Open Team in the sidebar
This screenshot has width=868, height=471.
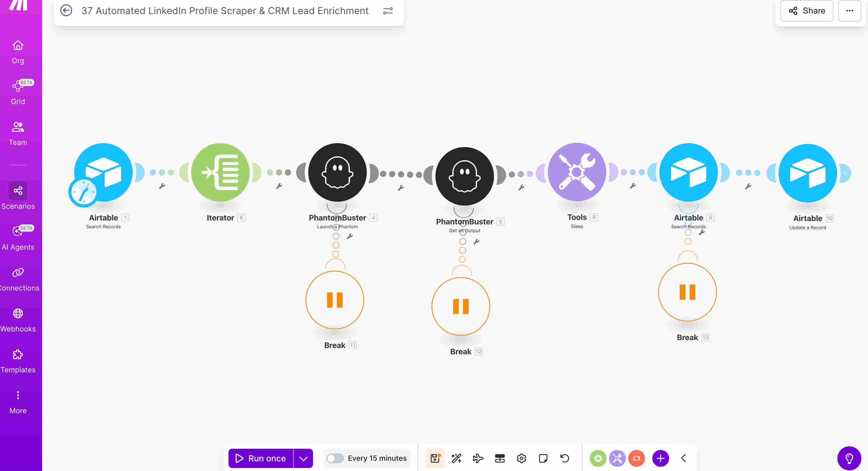click(18, 134)
